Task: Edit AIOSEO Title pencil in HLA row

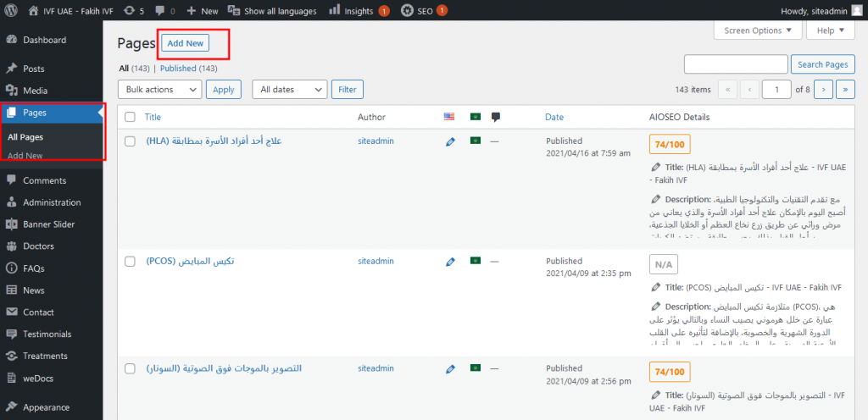Action: tap(656, 166)
